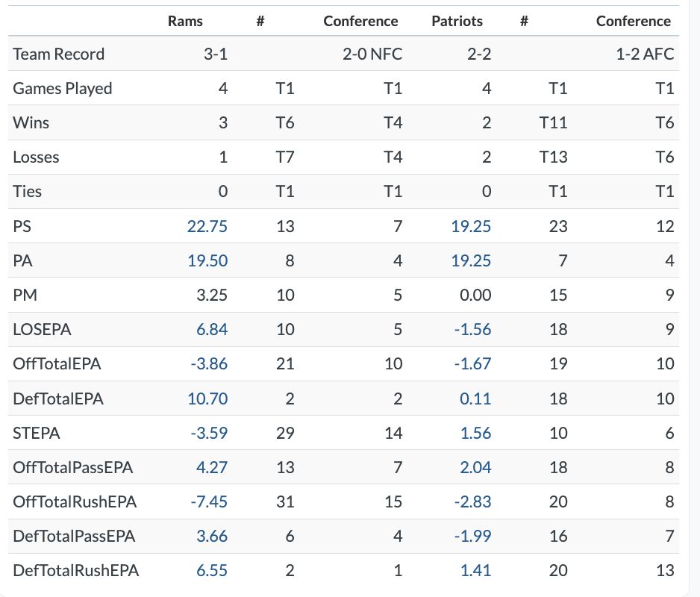Click the Rams column header
Image resolution: width=700 pixels, height=597 pixels.
pyautogui.click(x=186, y=21)
